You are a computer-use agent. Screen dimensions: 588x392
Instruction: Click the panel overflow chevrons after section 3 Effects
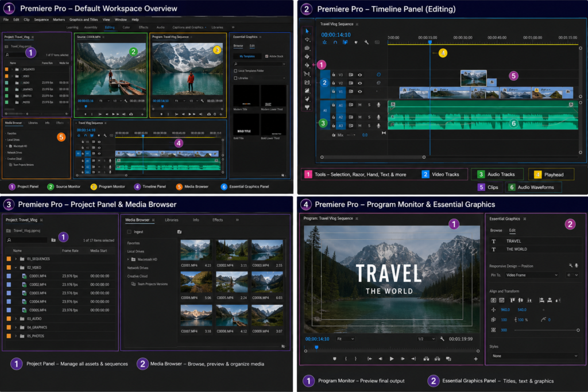tap(237, 220)
